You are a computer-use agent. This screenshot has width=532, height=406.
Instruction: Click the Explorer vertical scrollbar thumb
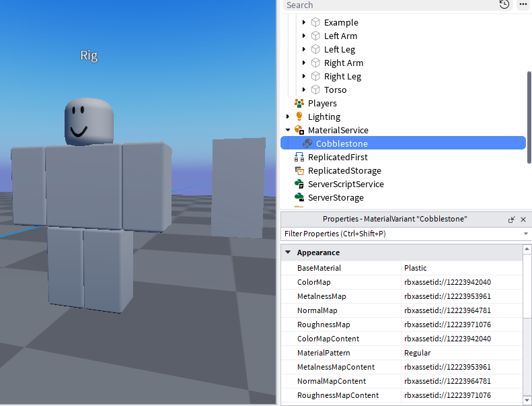pos(529,117)
